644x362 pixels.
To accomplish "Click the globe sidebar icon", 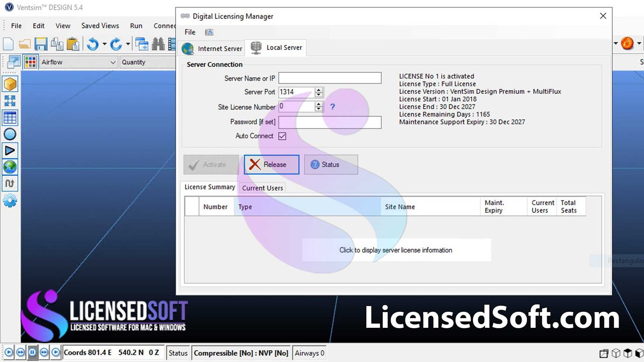I will point(10,167).
